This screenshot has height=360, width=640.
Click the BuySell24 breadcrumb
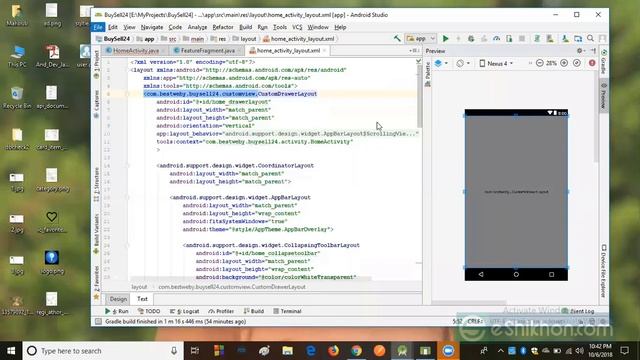click(113, 39)
